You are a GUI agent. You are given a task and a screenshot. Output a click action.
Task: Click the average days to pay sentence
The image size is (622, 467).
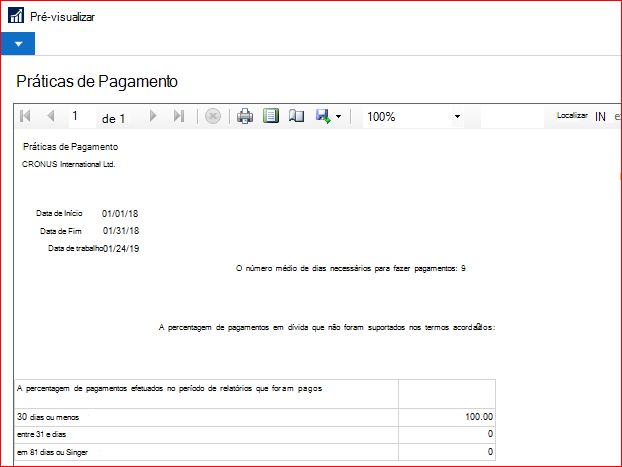[x=351, y=269]
